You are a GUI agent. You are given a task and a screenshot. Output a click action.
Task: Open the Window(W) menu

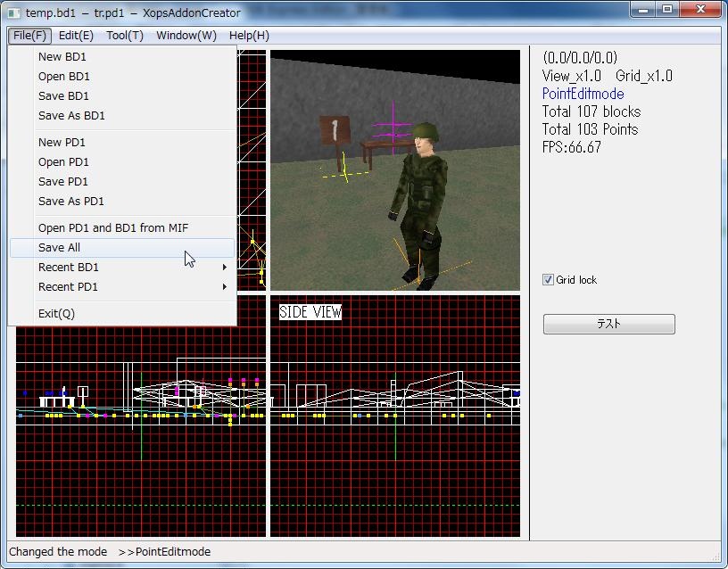click(x=186, y=36)
